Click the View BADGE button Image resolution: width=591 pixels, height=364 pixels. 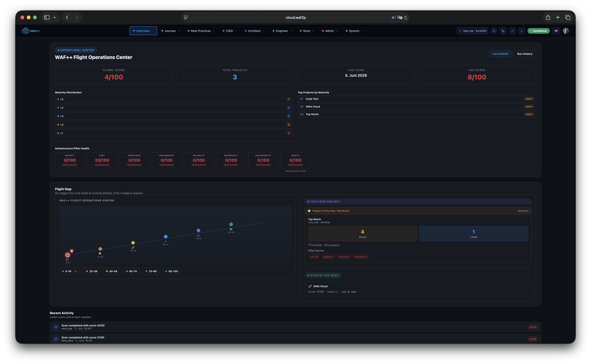(500, 54)
